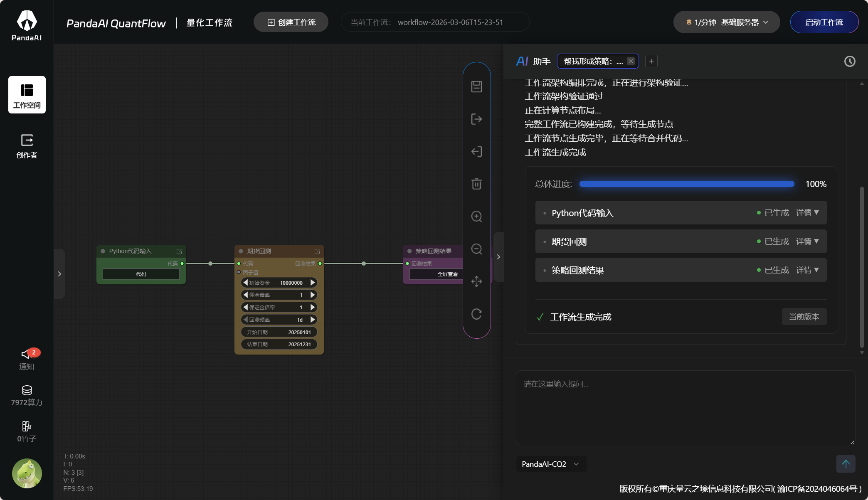Increase the 佣金倍率 value with right arrow
Viewport: 868px width, 500px height.
(313, 295)
